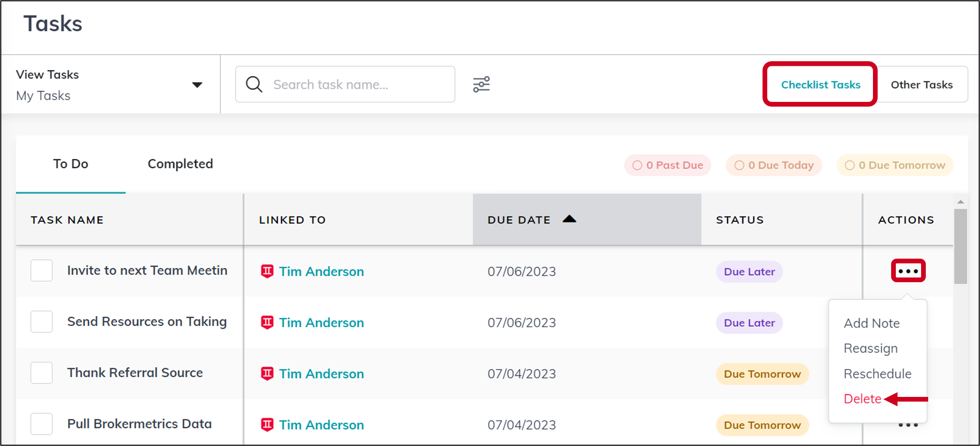This screenshot has width=980, height=446.
Task: Click the search magnifier icon
Action: (x=254, y=84)
